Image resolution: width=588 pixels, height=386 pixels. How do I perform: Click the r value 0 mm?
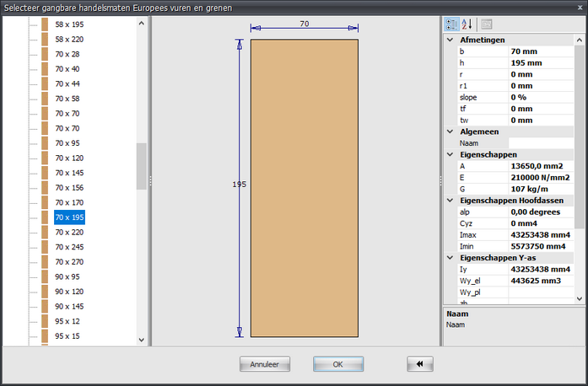[x=541, y=74]
